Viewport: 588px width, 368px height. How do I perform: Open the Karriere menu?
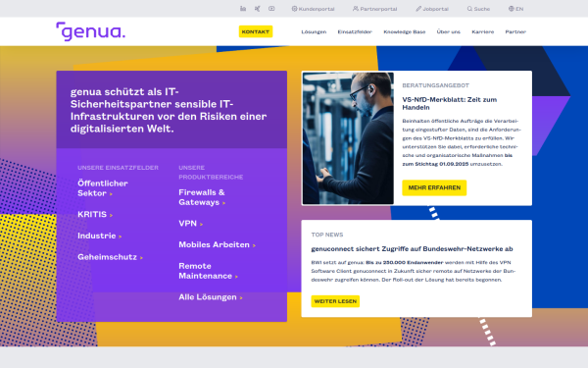coord(482,32)
